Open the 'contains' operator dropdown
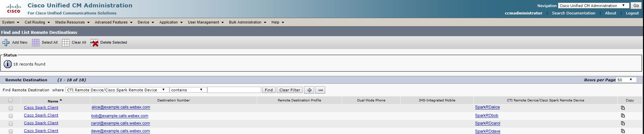The image size is (644, 134). click(x=188, y=90)
